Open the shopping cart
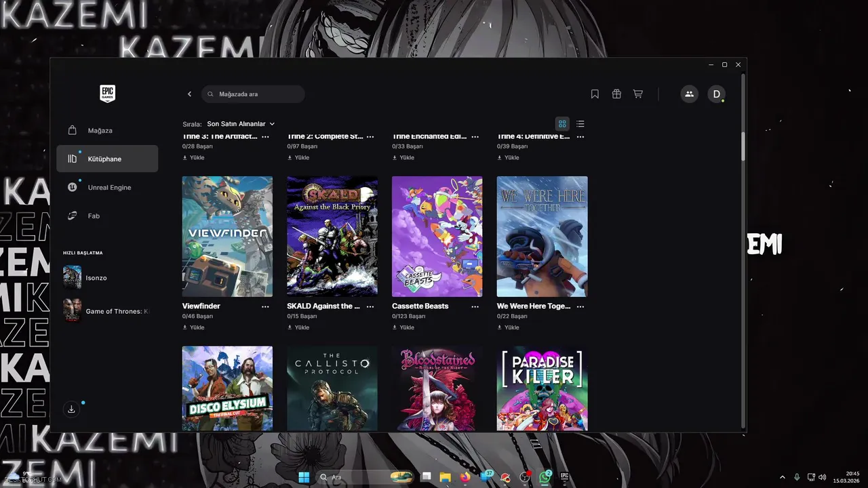This screenshot has height=488, width=868. pos(638,94)
